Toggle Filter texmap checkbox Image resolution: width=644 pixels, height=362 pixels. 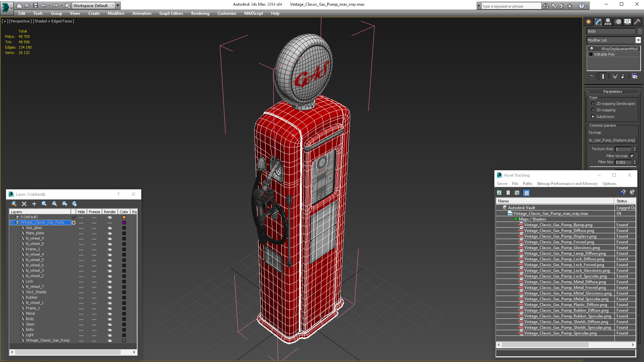tap(632, 156)
